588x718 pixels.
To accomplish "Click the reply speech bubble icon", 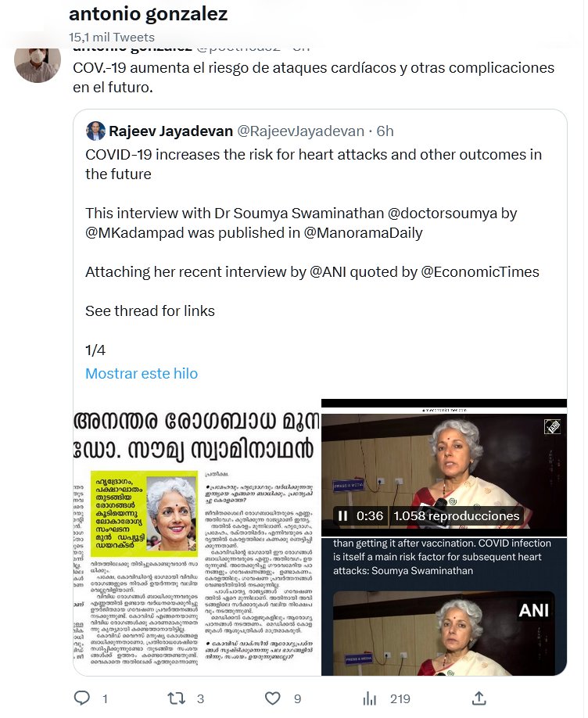I will (x=82, y=698).
